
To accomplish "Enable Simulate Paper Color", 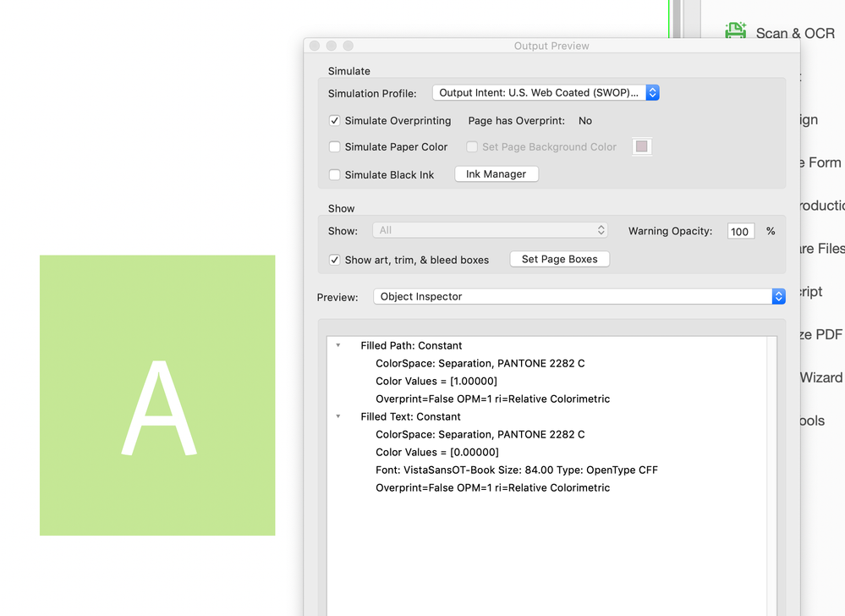I will 335,146.
